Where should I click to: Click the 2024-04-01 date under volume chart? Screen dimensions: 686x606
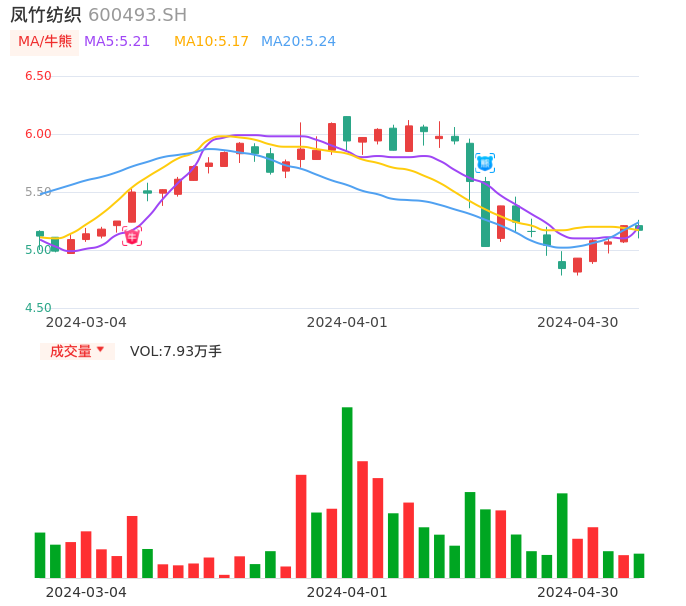click(x=347, y=592)
